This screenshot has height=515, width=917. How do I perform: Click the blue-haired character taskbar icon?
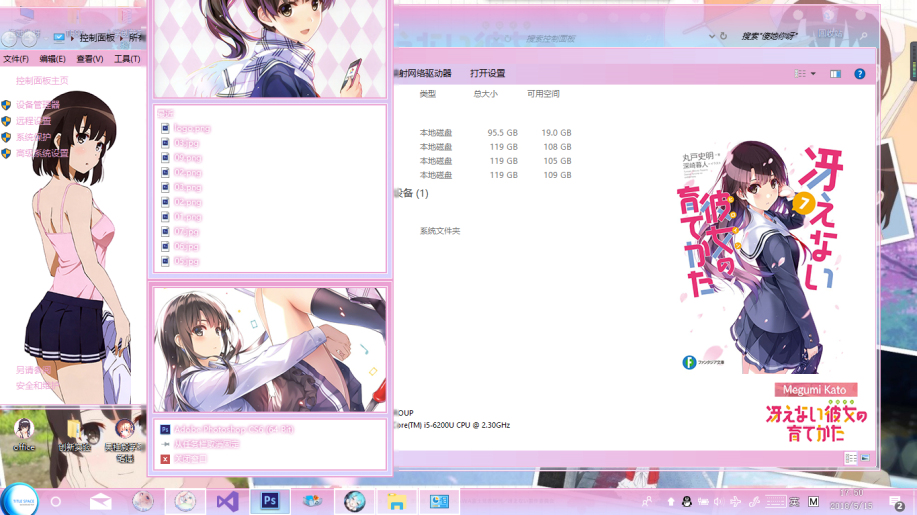354,501
